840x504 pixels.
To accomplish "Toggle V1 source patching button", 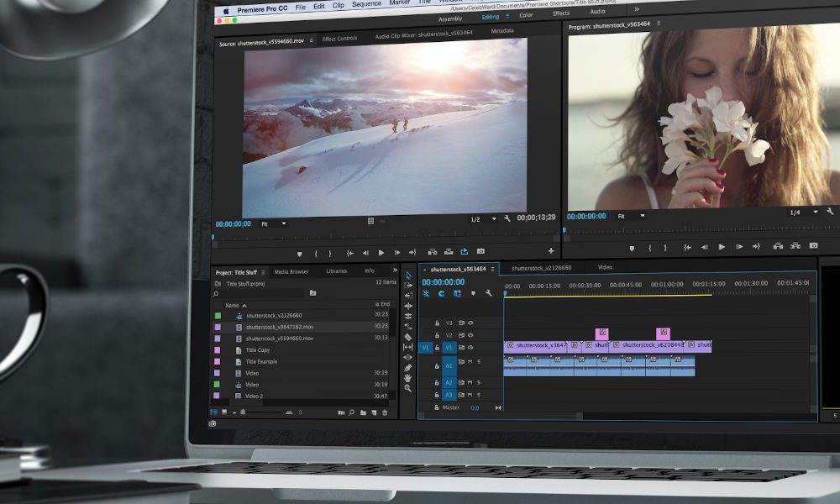I will (x=425, y=348).
